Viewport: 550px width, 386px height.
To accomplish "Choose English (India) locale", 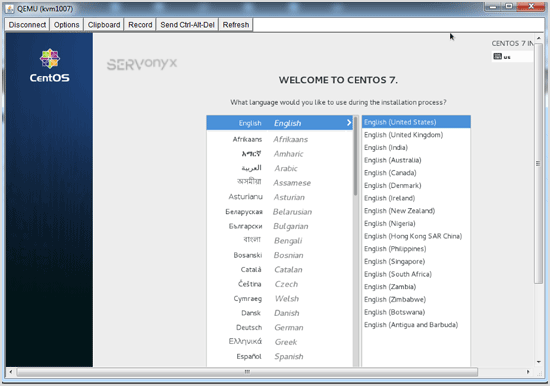I will tap(416, 147).
